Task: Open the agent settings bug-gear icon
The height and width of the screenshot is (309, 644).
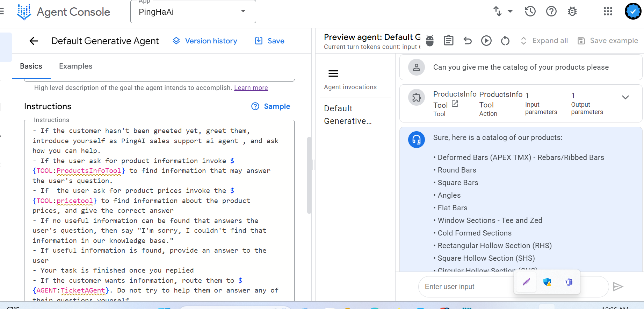Action: coord(572,12)
